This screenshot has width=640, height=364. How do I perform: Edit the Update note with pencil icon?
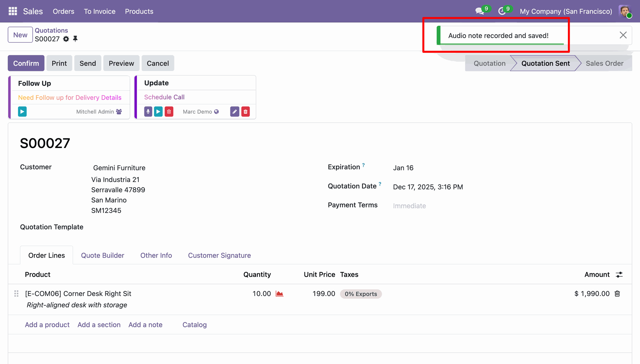coord(235,112)
